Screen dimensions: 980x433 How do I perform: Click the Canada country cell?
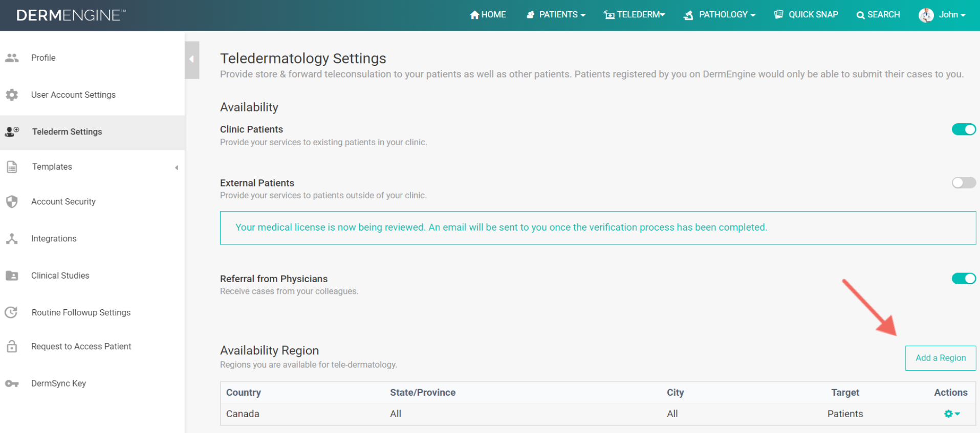click(x=243, y=414)
